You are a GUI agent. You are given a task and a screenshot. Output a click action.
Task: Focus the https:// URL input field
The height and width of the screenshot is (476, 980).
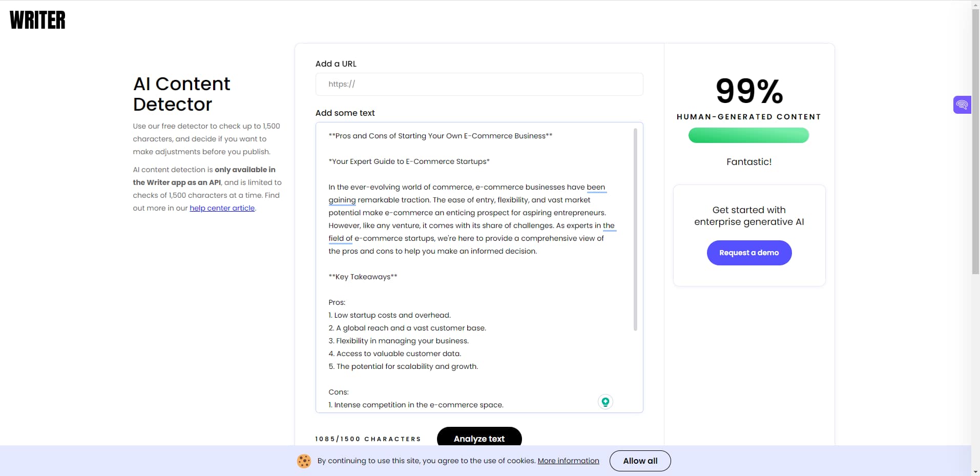coord(478,84)
